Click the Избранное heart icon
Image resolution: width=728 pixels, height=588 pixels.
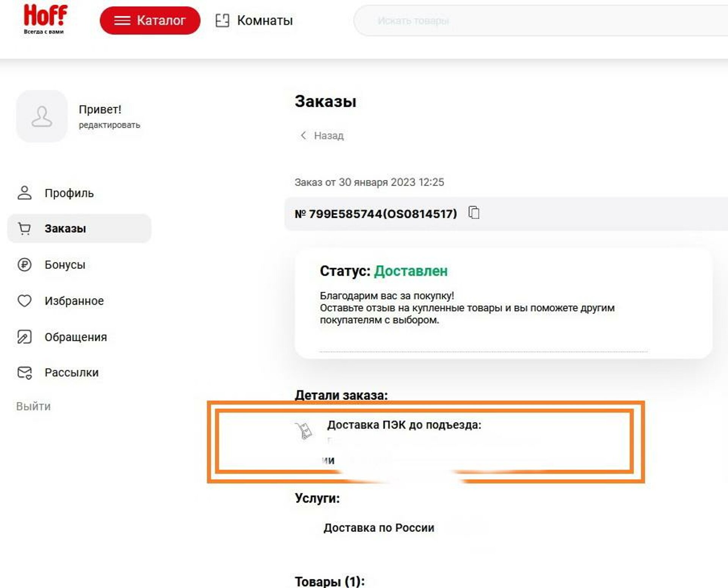click(25, 301)
